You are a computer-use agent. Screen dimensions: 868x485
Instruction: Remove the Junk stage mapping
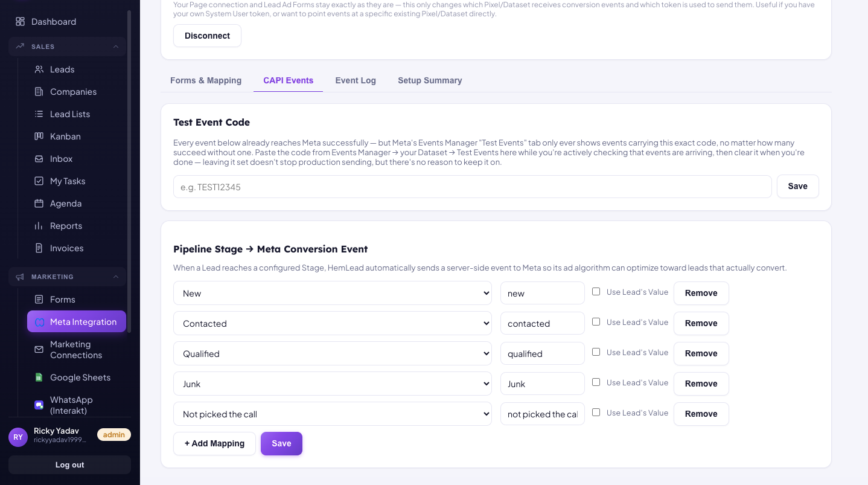pos(701,384)
